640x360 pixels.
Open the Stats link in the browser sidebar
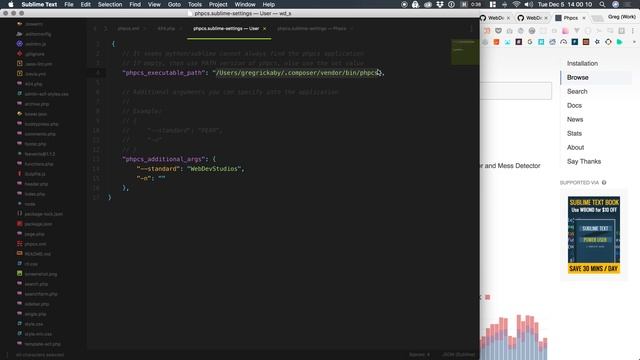click(574, 133)
